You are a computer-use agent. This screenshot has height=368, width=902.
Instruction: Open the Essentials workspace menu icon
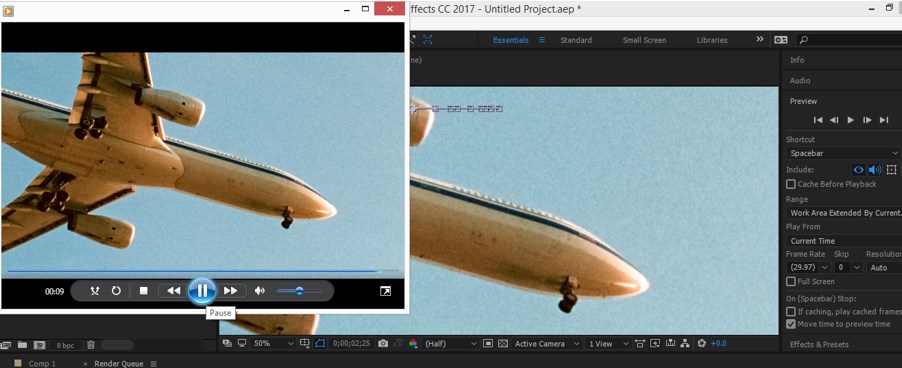(x=542, y=40)
